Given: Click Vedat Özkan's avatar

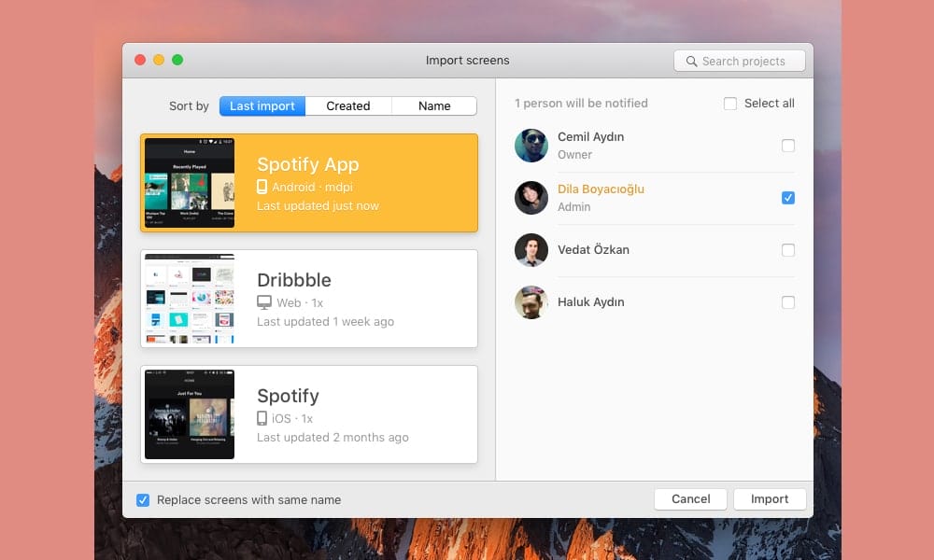Looking at the screenshot, I should coord(531,249).
